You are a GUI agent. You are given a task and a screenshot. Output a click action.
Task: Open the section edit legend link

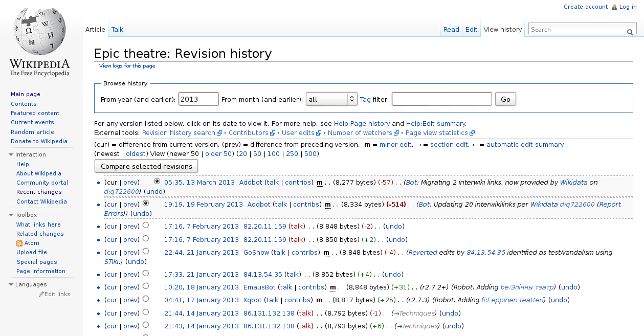click(449, 145)
